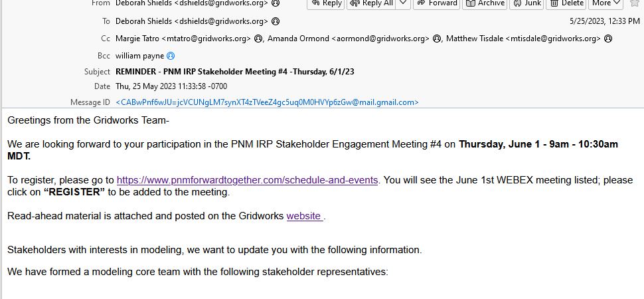
Task: Star this message with the star icon
Action: pyautogui.click(x=635, y=3)
